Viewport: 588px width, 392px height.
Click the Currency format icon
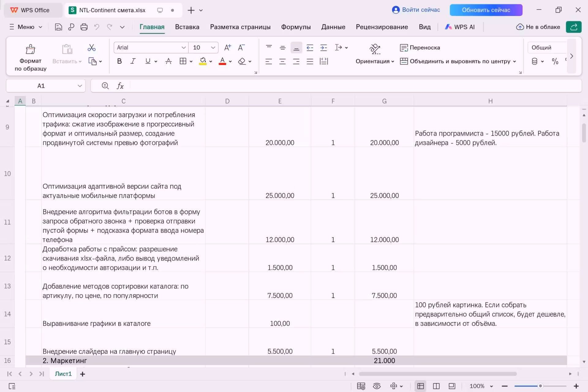(534, 61)
